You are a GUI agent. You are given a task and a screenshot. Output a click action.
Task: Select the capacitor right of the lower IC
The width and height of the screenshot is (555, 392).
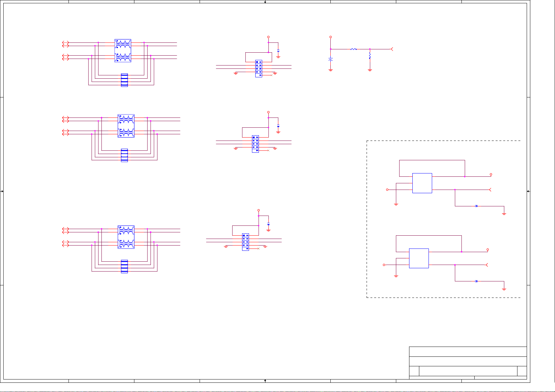pos(476,281)
